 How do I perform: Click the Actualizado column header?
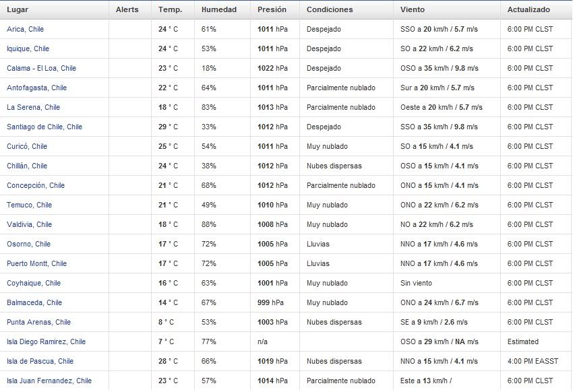(529, 9)
